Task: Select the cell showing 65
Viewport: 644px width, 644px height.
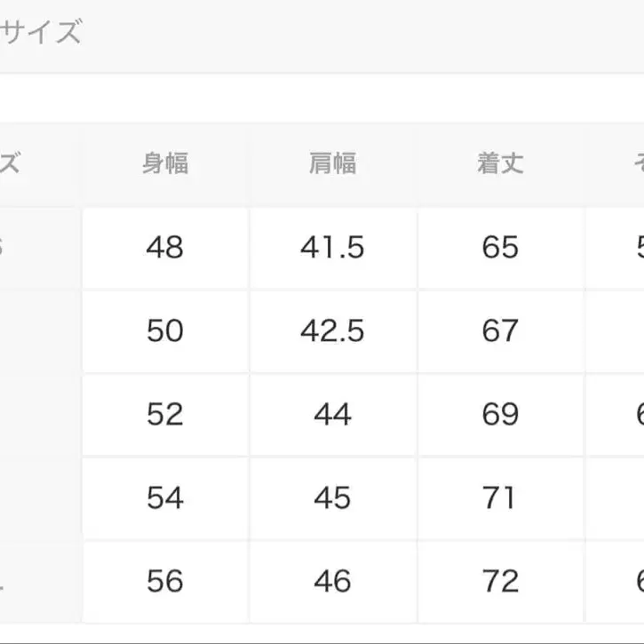Action: click(x=500, y=248)
